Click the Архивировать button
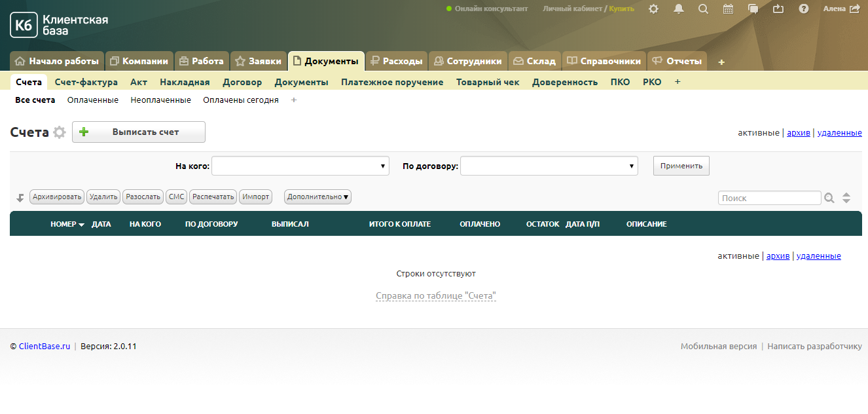 pyautogui.click(x=58, y=197)
